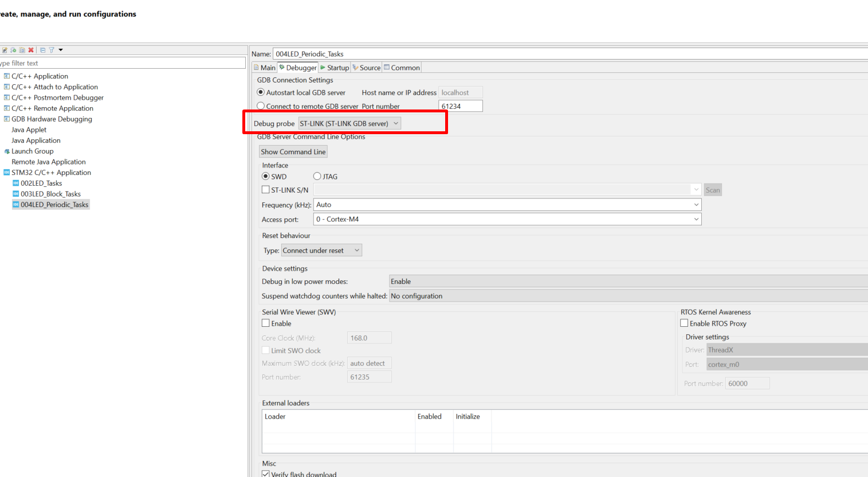Viewport: 868px width, 477px height.
Task: Select the STM32 C/C++ Application category icon
Action: click(x=7, y=172)
